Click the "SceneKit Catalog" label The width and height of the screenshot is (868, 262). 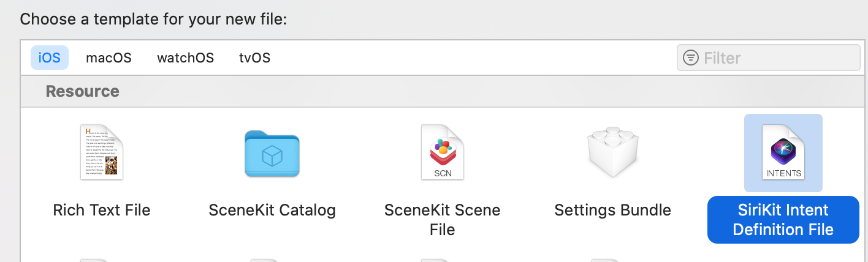(272, 210)
